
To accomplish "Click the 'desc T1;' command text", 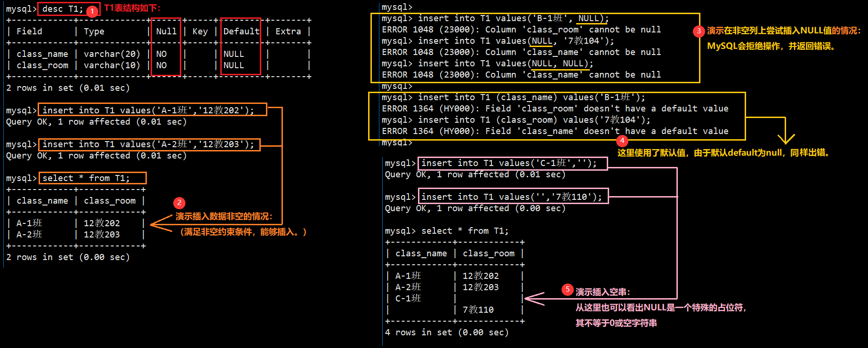I will tap(63, 9).
